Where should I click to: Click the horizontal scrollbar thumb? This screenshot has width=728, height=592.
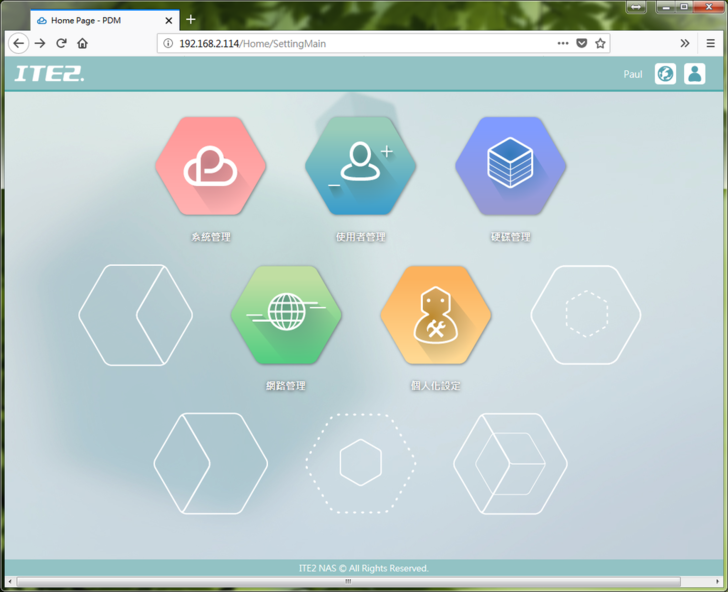(348, 581)
